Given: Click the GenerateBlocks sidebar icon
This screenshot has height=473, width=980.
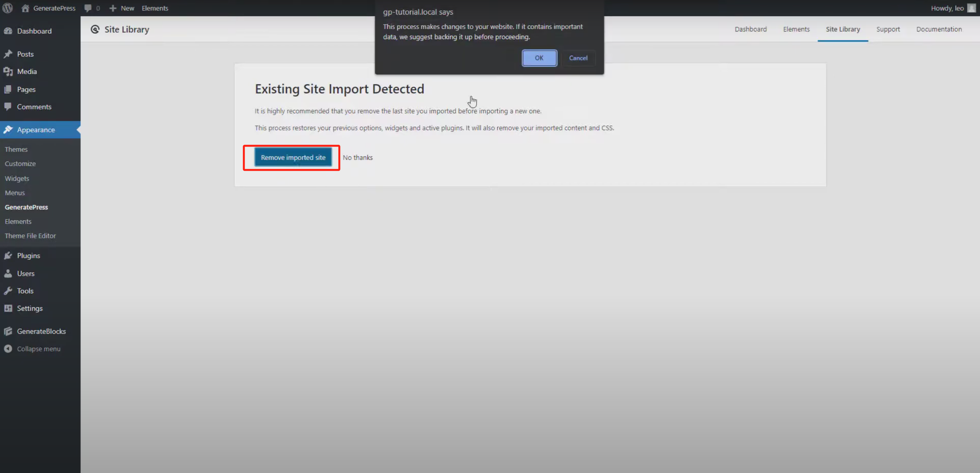Looking at the screenshot, I should click(8, 331).
